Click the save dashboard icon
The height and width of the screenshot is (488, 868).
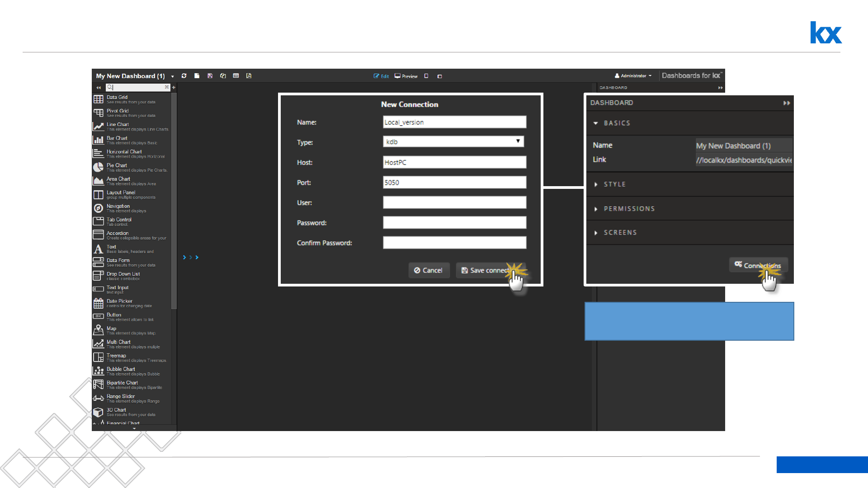click(210, 76)
